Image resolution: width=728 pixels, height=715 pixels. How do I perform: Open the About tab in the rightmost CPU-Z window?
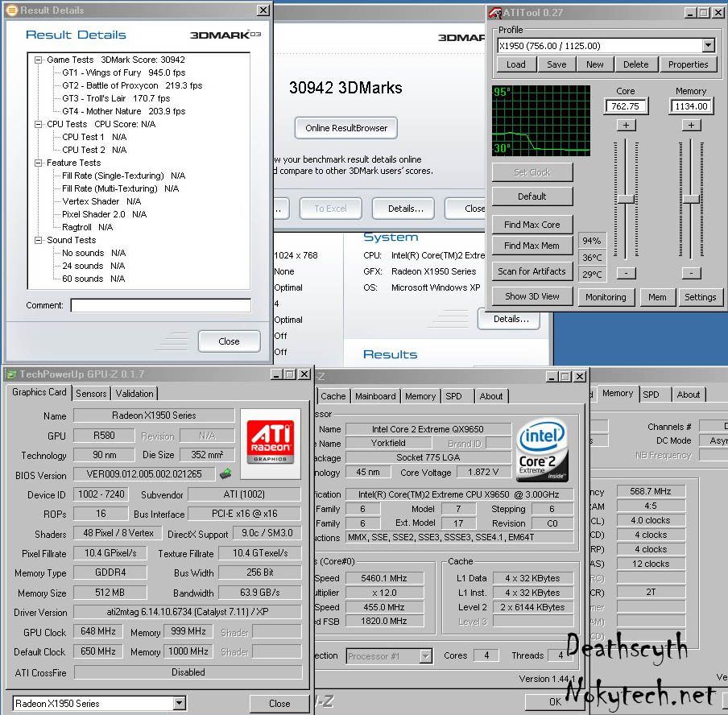point(688,395)
